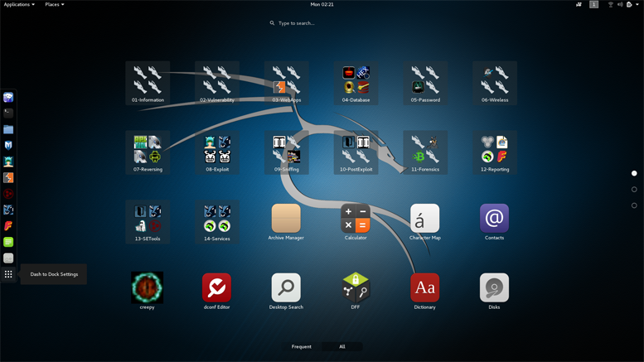Click the Show Applications grid button in the dock
Image resolution: width=644 pixels, height=362 pixels.
pyautogui.click(x=8, y=274)
